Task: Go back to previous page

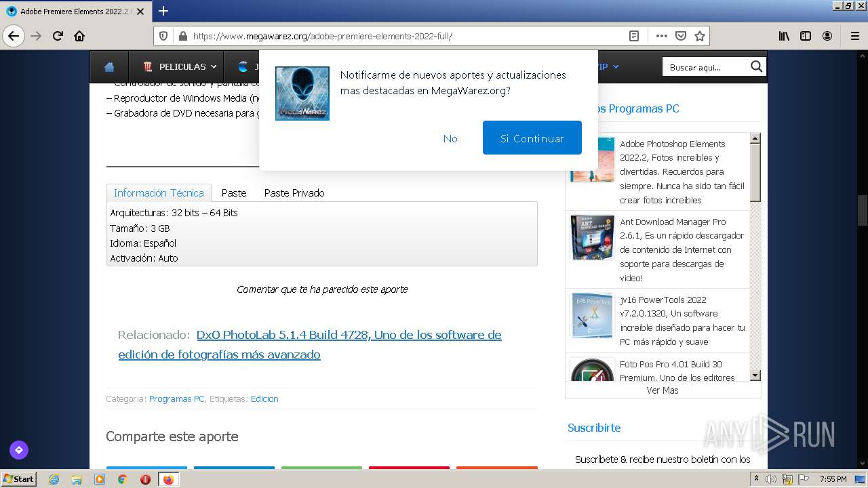Action: click(14, 36)
